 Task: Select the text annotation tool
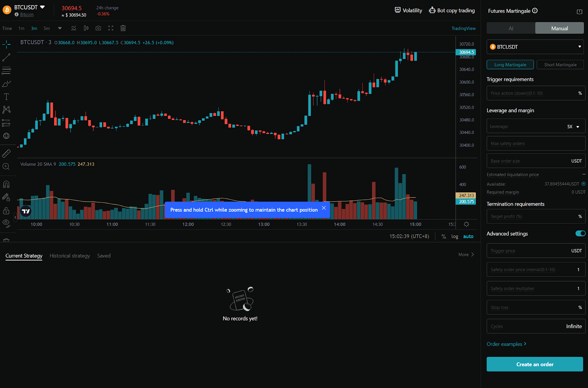tap(6, 97)
